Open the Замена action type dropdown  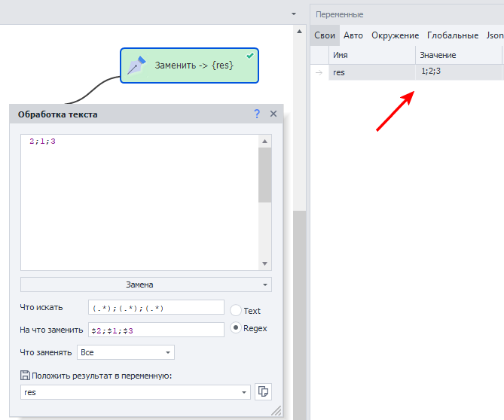(x=145, y=285)
